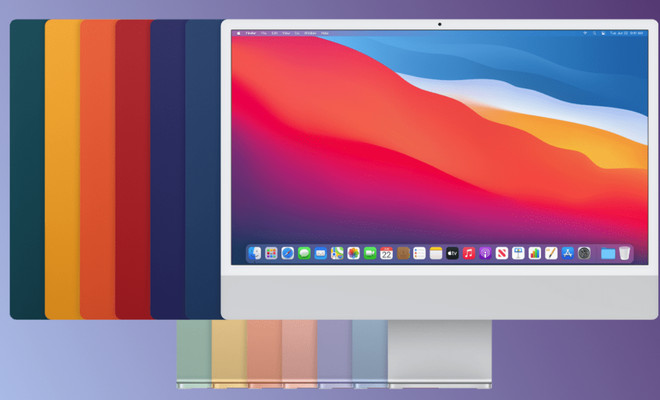Image resolution: width=660 pixels, height=400 pixels.
Task: Launch Reminders from the Dock
Action: 419,253
